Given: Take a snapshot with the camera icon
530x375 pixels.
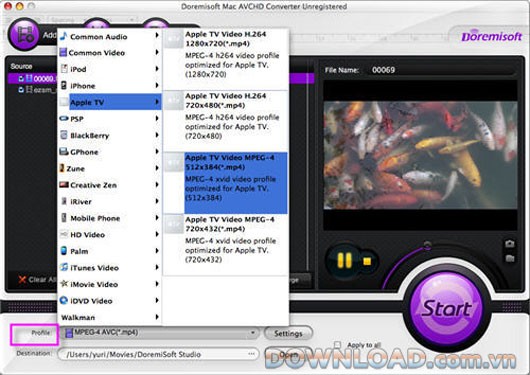Looking at the screenshot, I should point(509,243).
